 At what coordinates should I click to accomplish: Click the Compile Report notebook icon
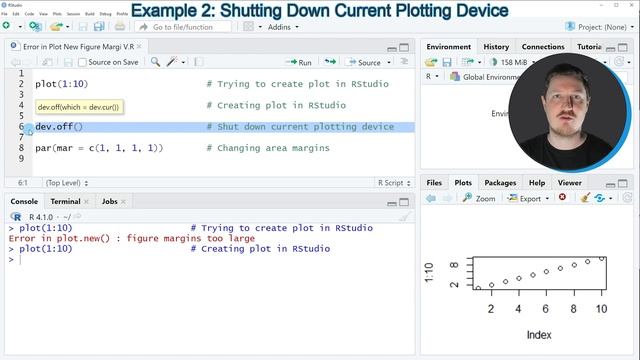(198, 62)
